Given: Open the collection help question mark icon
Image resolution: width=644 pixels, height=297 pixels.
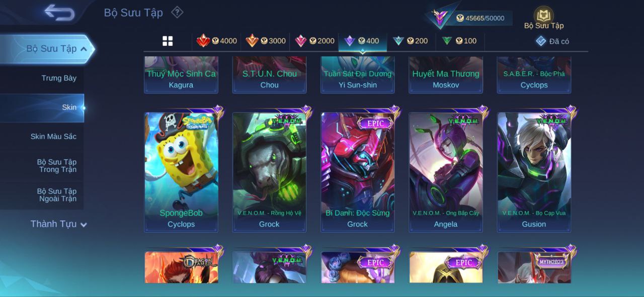Looking at the screenshot, I should click(177, 12).
